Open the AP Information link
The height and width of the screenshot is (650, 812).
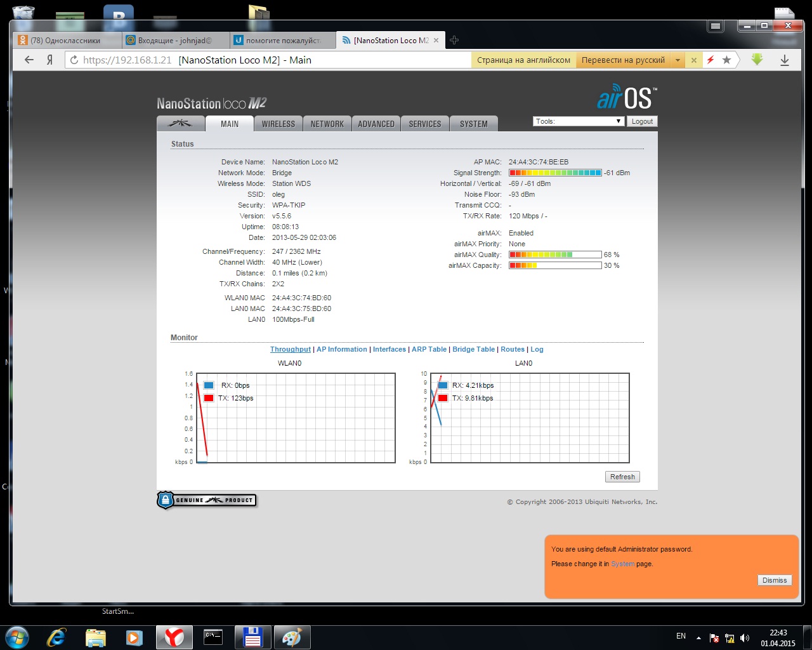point(342,349)
